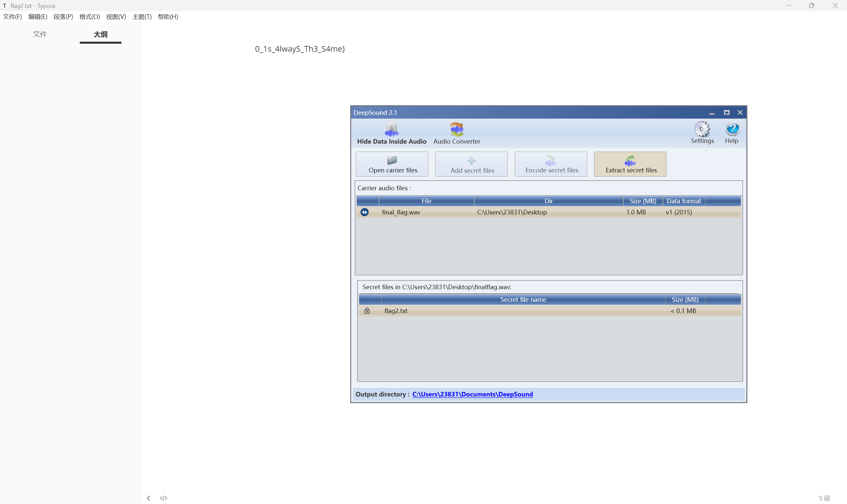Click the < 0.1 MB size cell

click(x=683, y=311)
